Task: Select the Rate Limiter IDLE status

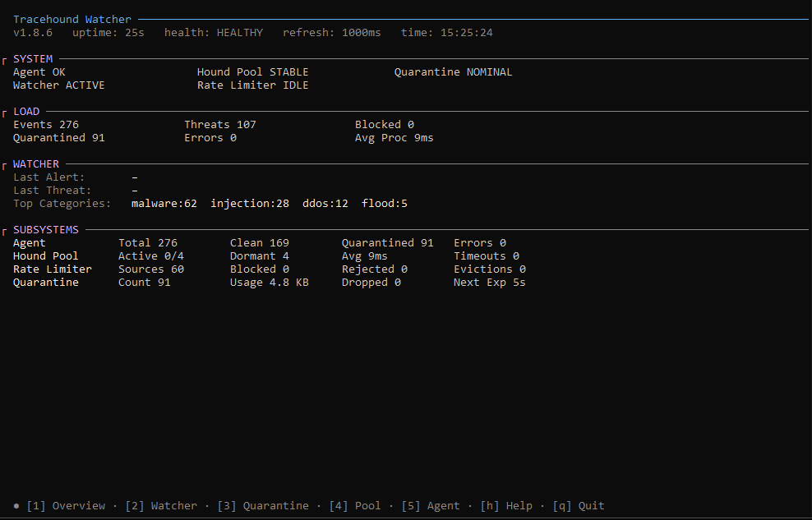Action: pyautogui.click(x=252, y=85)
